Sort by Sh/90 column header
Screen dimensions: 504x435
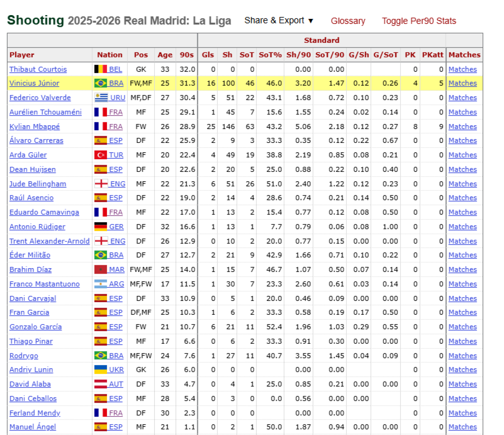click(299, 55)
